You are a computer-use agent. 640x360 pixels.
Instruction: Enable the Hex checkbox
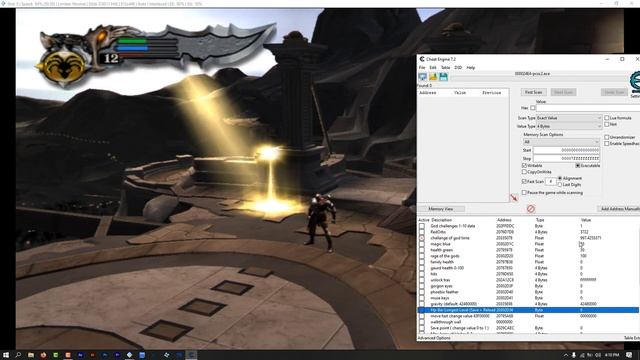pyautogui.click(x=533, y=108)
